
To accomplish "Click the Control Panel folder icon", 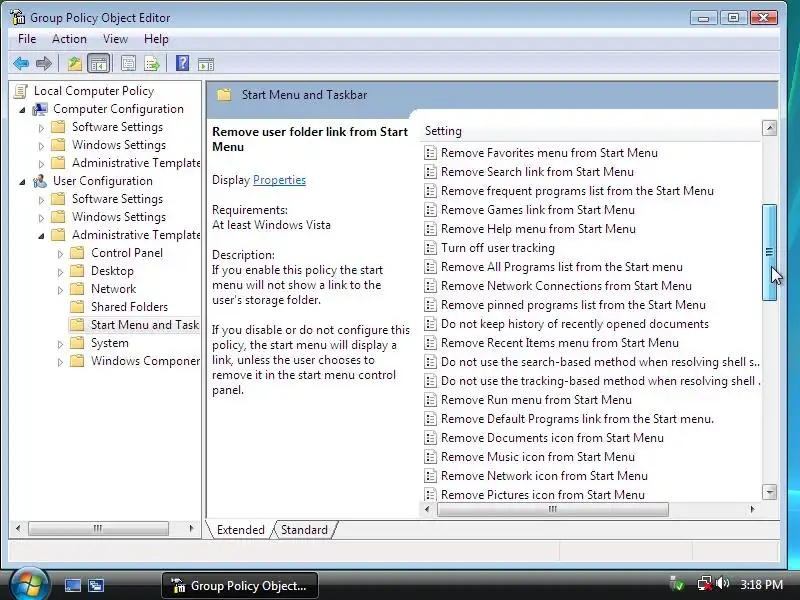I will coord(77,253).
